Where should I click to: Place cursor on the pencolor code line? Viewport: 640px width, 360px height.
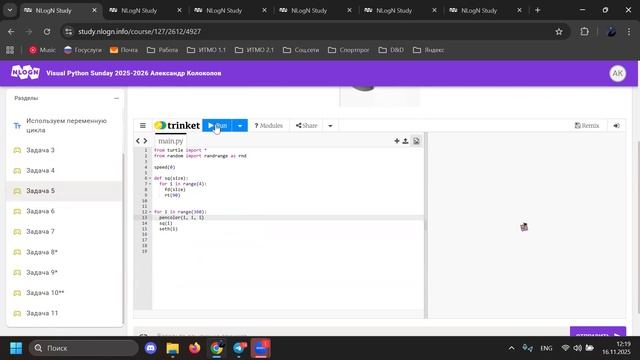coord(181,218)
